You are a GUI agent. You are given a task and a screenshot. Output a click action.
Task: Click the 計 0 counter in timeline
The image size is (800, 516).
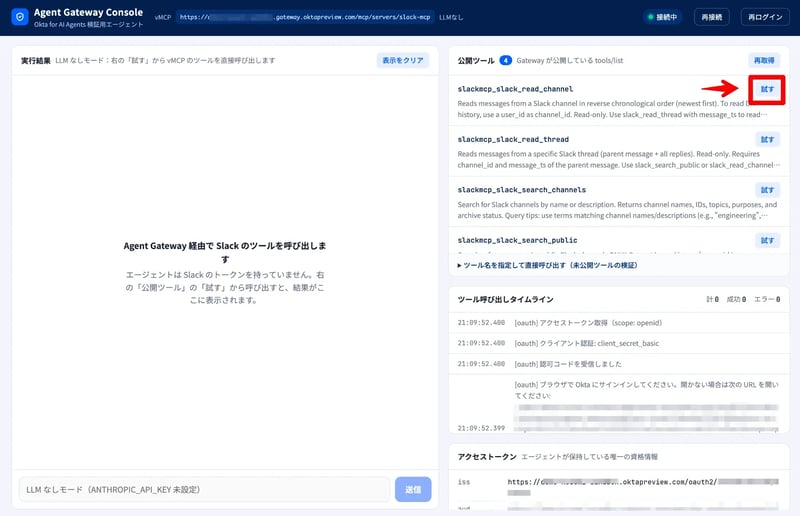(x=712, y=300)
